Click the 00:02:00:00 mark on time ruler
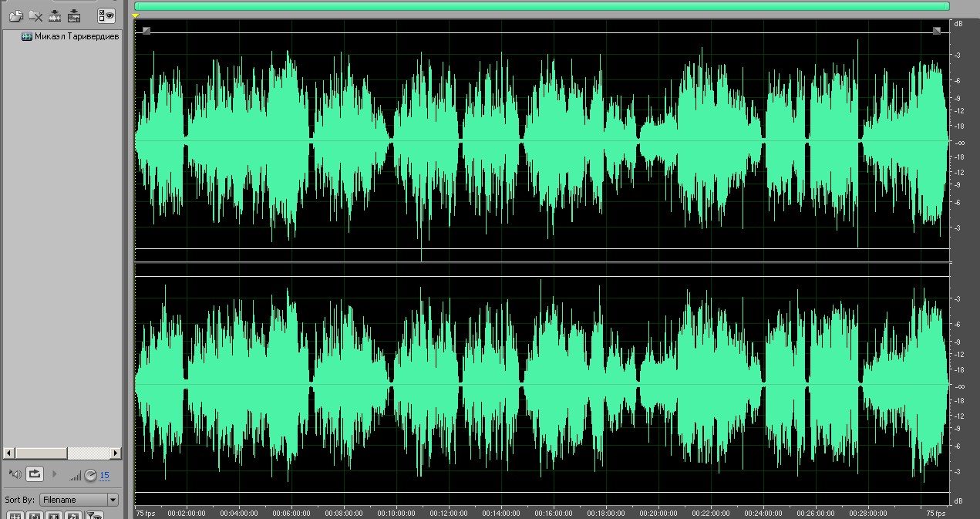This screenshot has width=980, height=519. pos(187,513)
